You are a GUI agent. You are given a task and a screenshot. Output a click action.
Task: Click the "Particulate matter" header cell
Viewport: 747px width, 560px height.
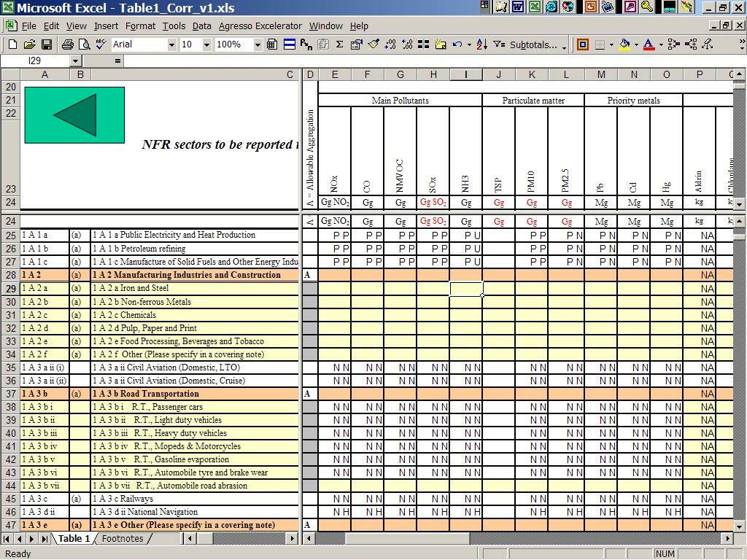533,101
